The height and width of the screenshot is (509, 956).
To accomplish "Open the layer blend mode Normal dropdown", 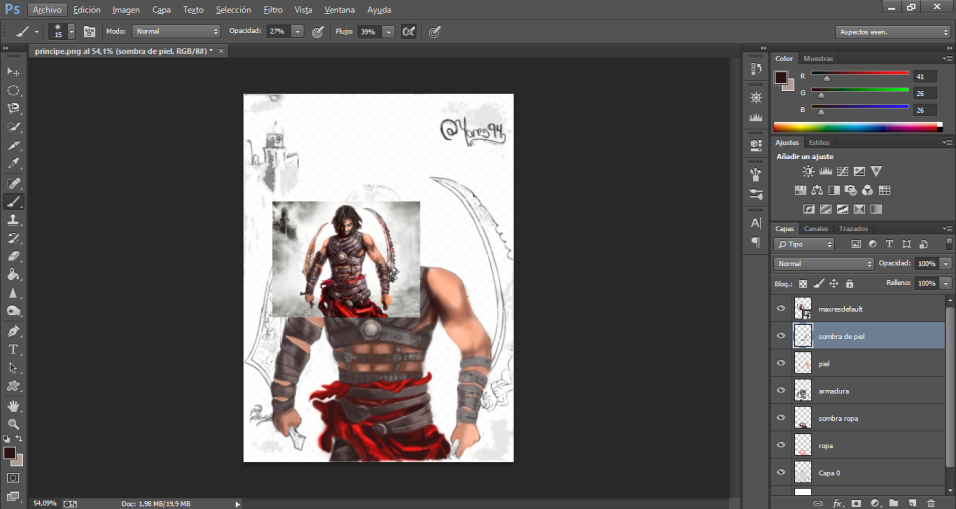I will click(824, 264).
